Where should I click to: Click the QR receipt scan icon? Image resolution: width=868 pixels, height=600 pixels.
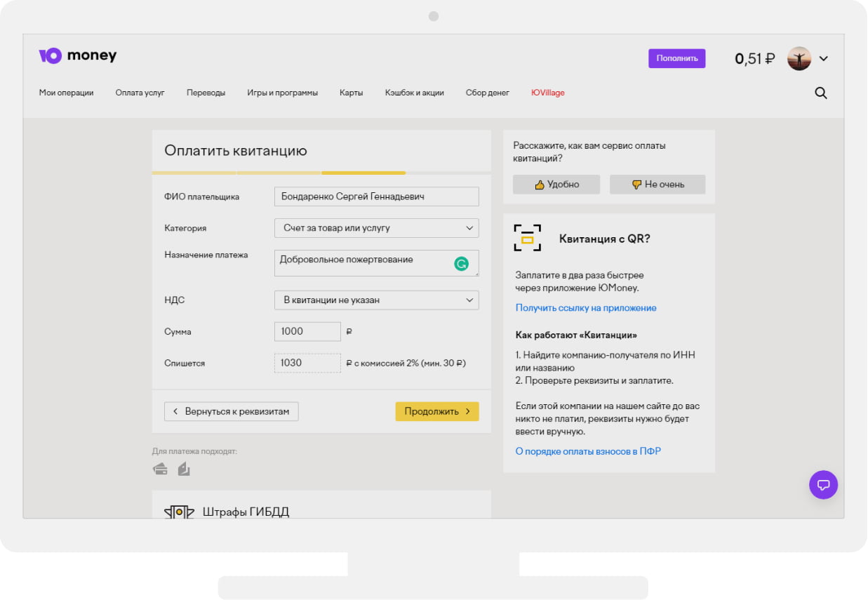tap(528, 238)
